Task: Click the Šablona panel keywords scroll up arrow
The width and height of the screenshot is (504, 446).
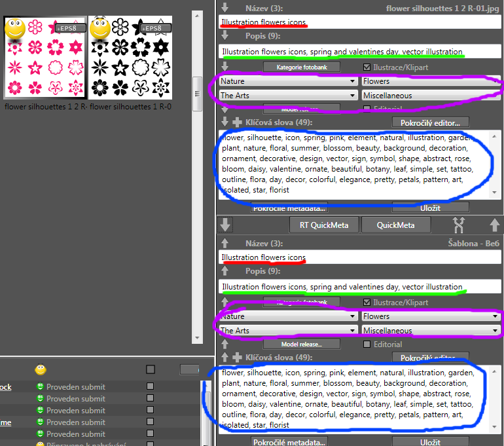Action: pyautogui.click(x=494, y=372)
